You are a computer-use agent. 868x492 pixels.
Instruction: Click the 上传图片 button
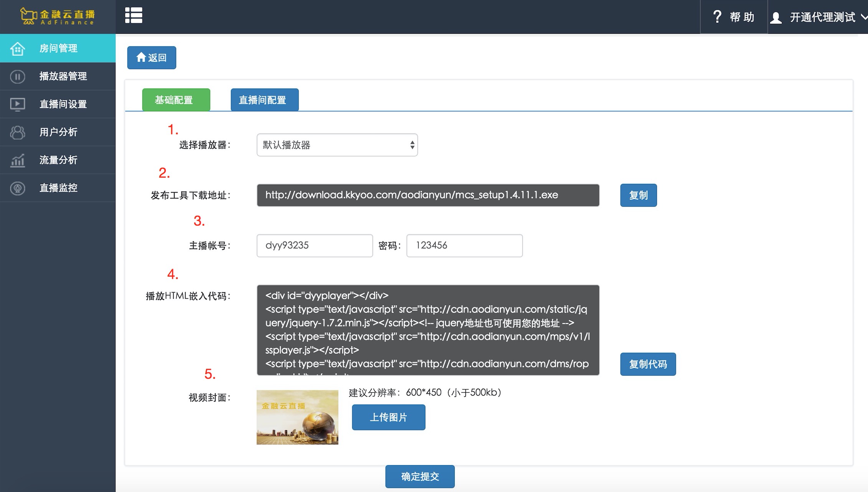tap(388, 417)
